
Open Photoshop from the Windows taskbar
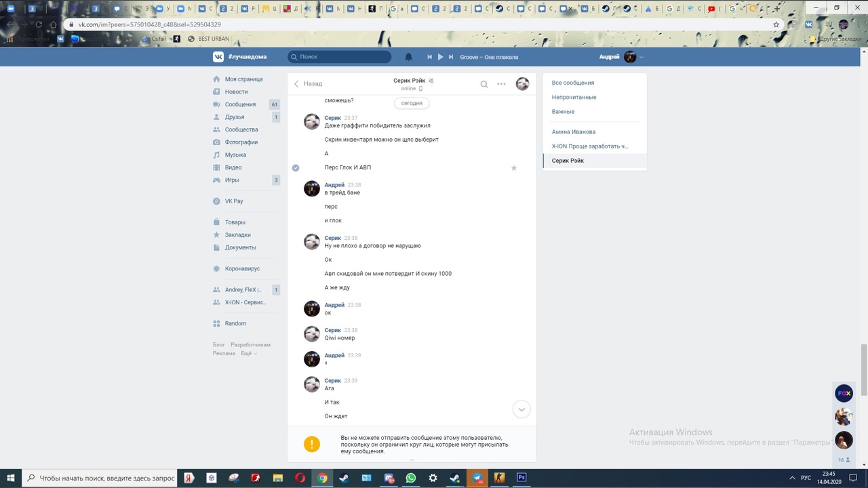pos(521,478)
